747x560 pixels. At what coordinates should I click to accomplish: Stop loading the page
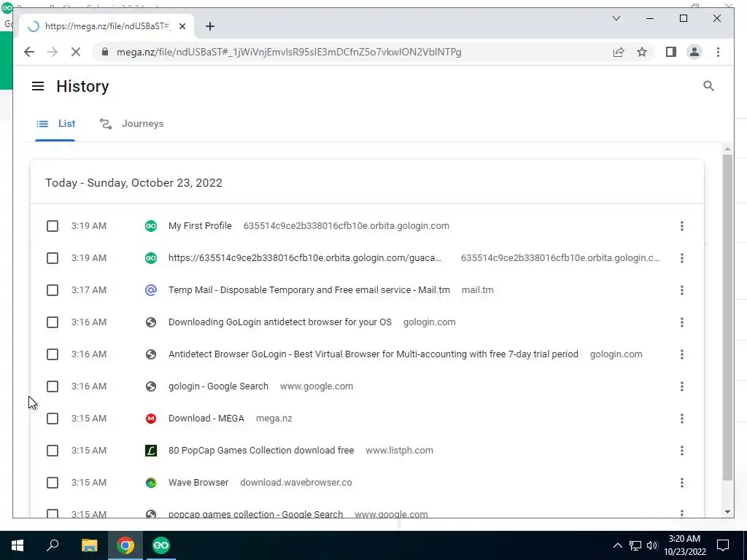tap(76, 52)
